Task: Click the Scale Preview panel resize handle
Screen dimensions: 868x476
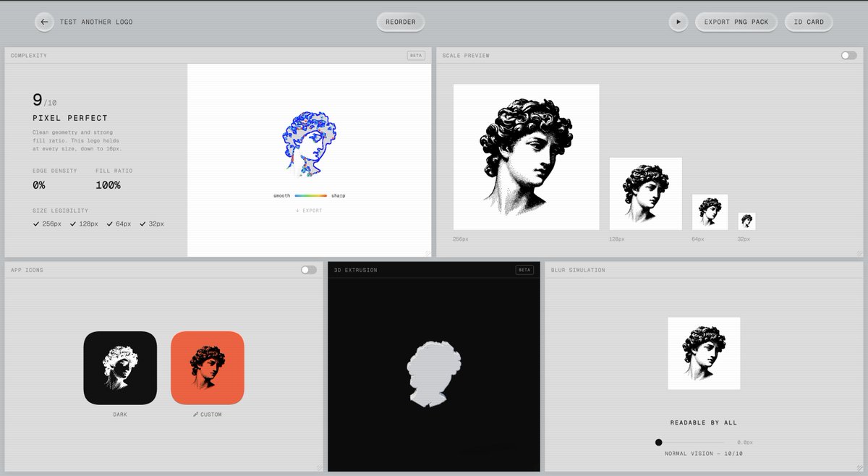Action: tap(859, 252)
